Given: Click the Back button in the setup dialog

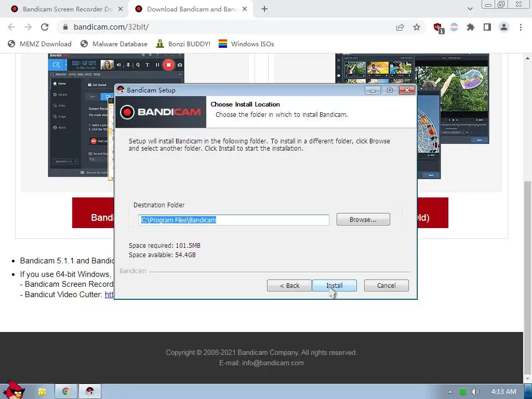Looking at the screenshot, I should [x=289, y=285].
